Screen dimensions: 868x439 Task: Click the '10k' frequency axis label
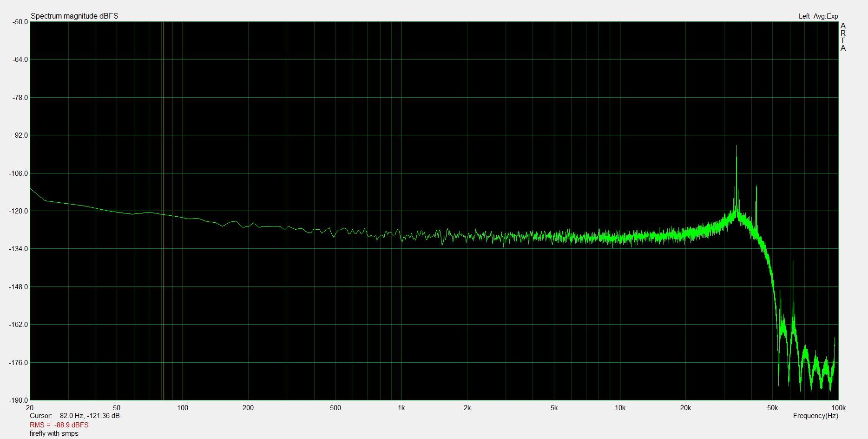tap(620, 408)
